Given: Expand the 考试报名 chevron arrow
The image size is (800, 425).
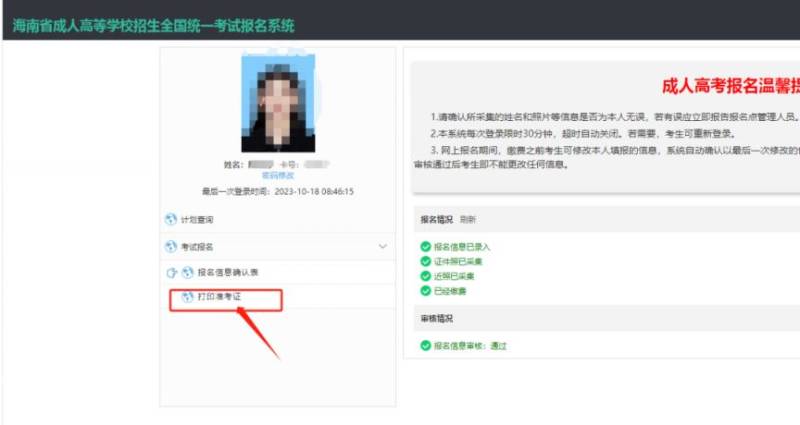Looking at the screenshot, I should pos(382,246).
